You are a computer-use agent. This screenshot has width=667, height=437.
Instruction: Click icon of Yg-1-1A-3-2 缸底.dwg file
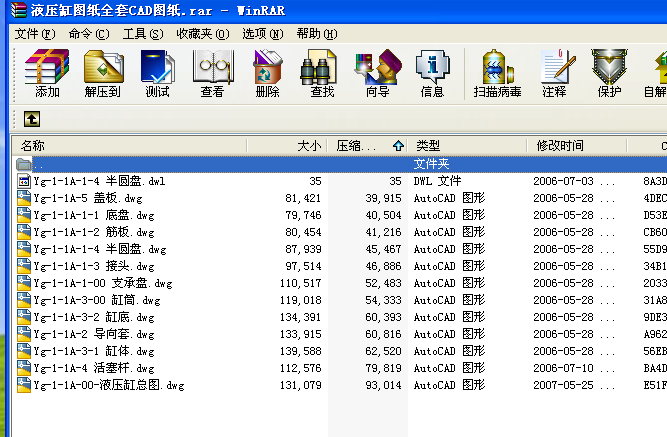[x=24, y=317]
